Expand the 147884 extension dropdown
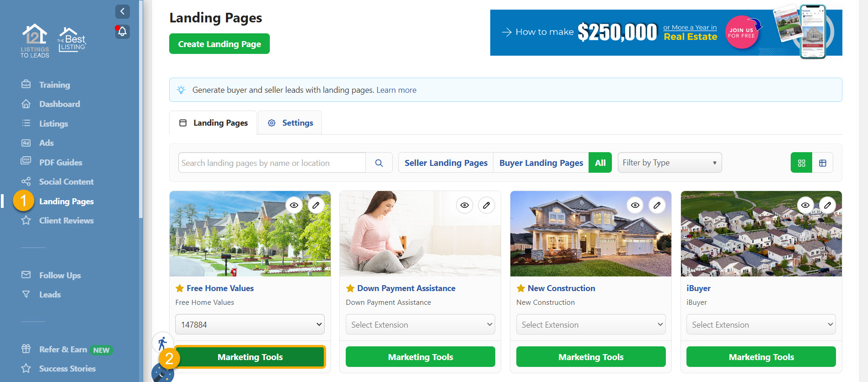This screenshot has width=868, height=382. click(250, 324)
